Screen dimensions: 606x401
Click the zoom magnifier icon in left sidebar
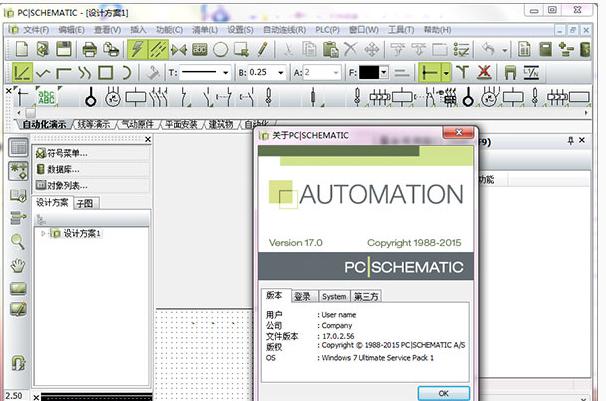[18, 241]
